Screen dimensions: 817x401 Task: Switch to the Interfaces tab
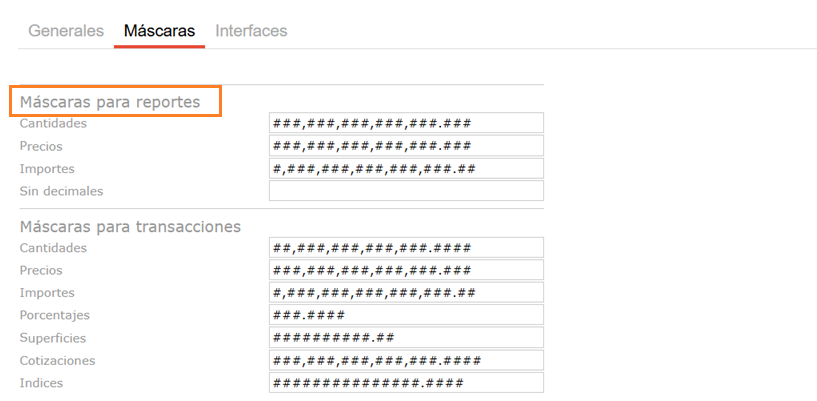tap(251, 31)
